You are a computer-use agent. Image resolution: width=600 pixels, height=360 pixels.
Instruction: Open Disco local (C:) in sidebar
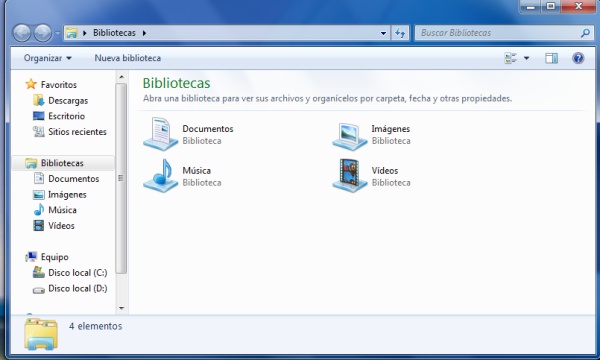78,273
